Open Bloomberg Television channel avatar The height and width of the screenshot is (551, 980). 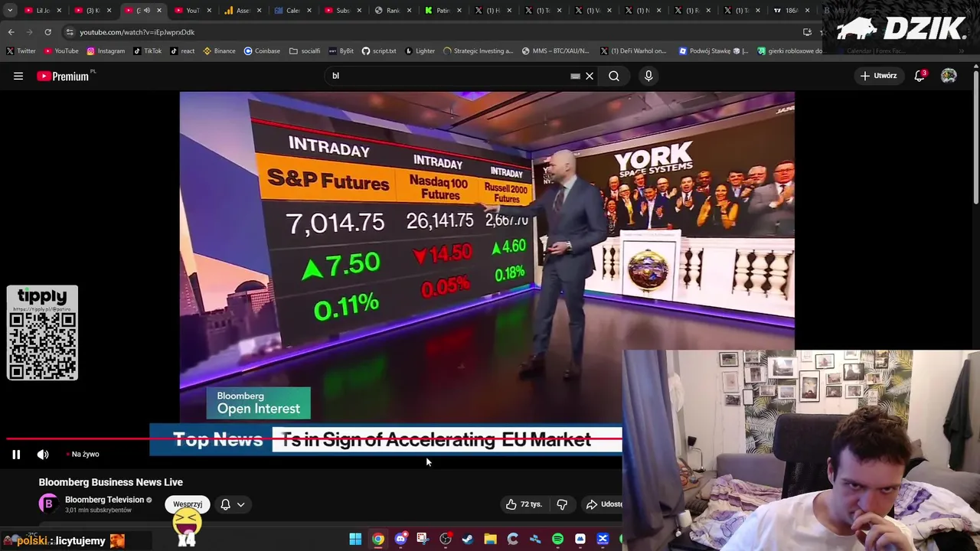[x=48, y=504]
